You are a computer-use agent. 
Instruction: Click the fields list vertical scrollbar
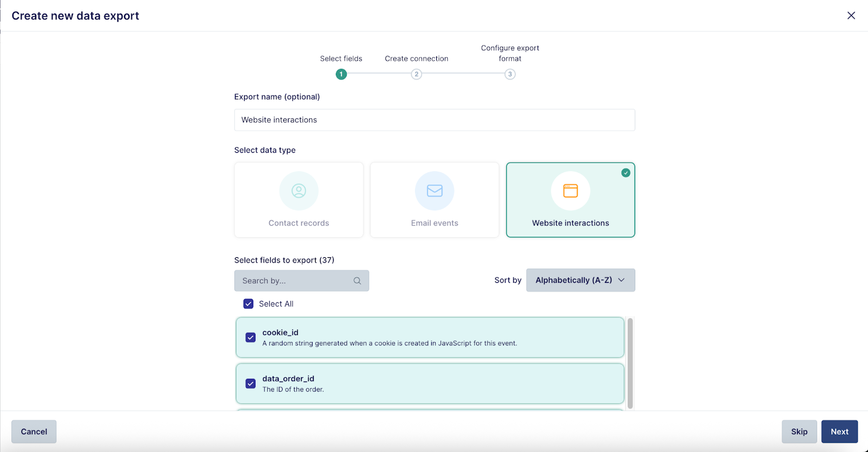[x=630, y=363]
